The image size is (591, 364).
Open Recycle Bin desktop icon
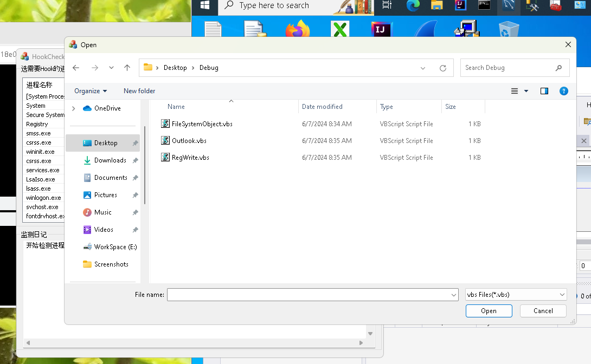coord(509,29)
